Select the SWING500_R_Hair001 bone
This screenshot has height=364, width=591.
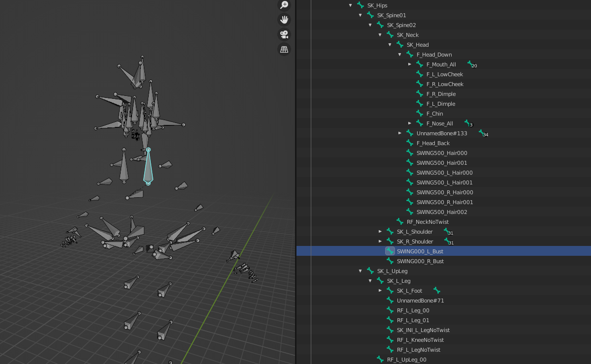pyautogui.click(x=445, y=202)
